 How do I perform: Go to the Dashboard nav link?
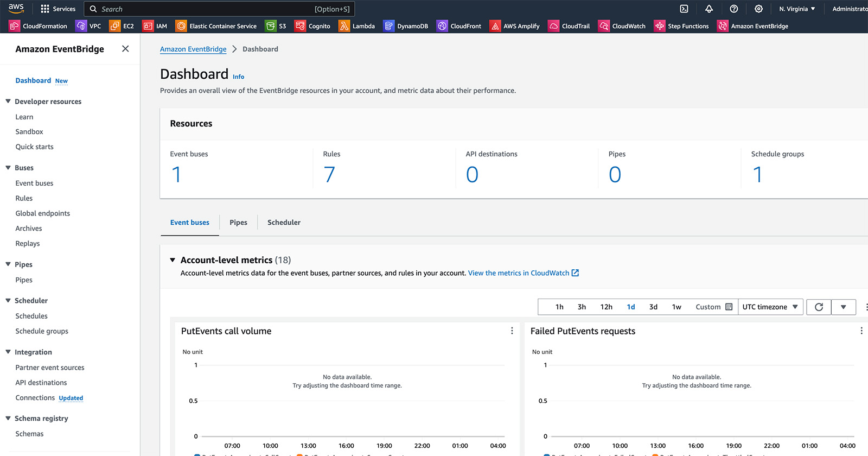pos(33,80)
